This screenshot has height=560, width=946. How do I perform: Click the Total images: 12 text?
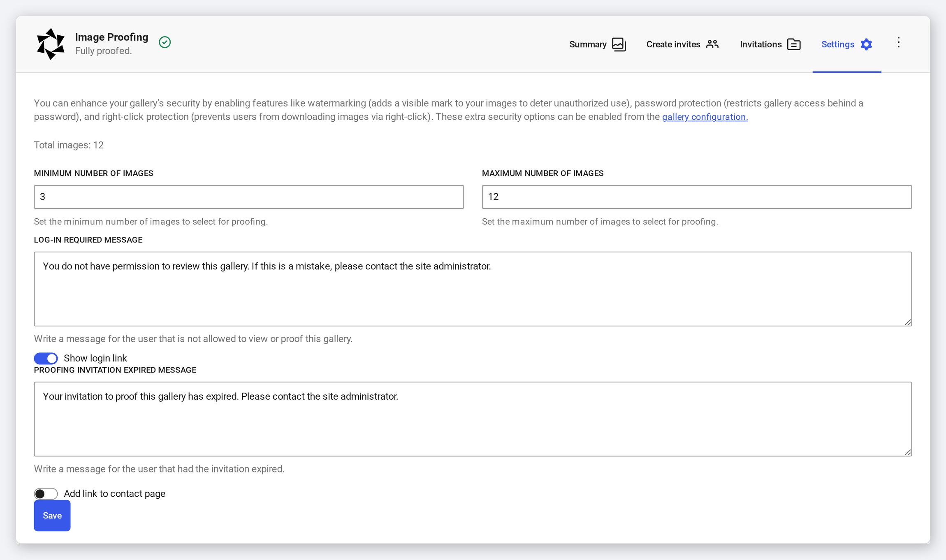click(69, 145)
